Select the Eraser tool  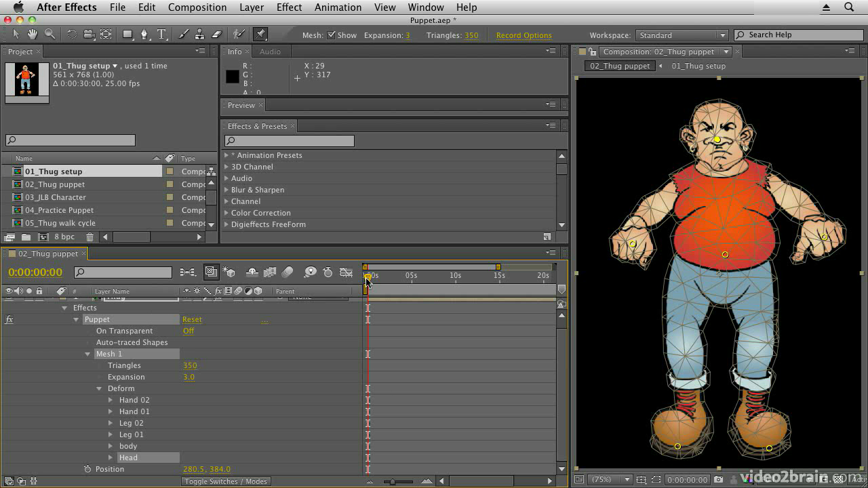coord(217,34)
